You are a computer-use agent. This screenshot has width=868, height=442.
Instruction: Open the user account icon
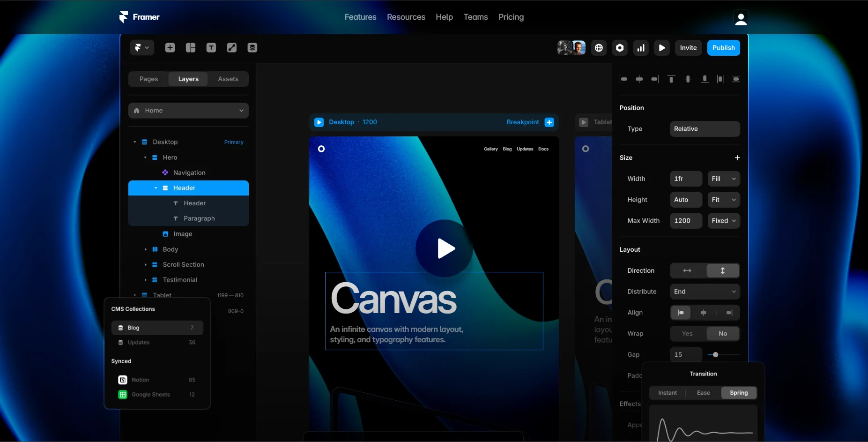click(x=741, y=18)
